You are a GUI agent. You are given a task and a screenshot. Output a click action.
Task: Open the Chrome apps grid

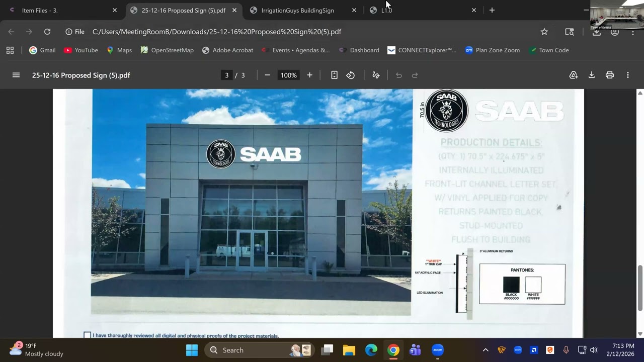coord(10,50)
